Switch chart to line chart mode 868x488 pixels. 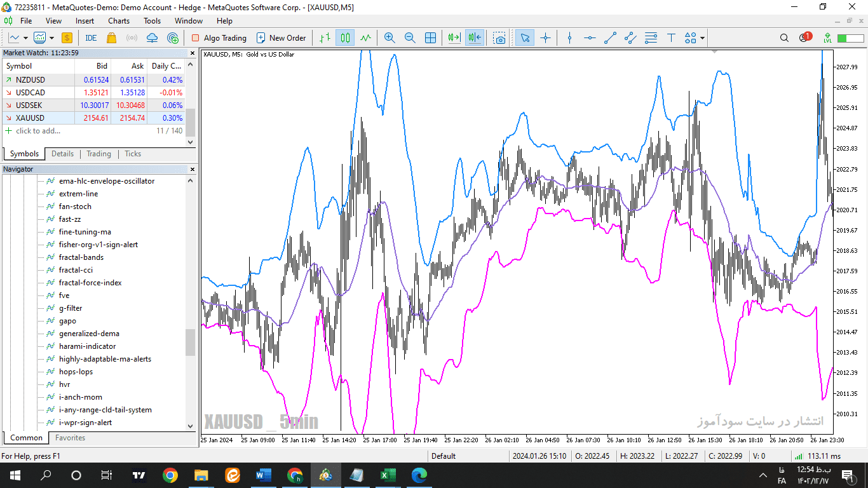pos(365,38)
